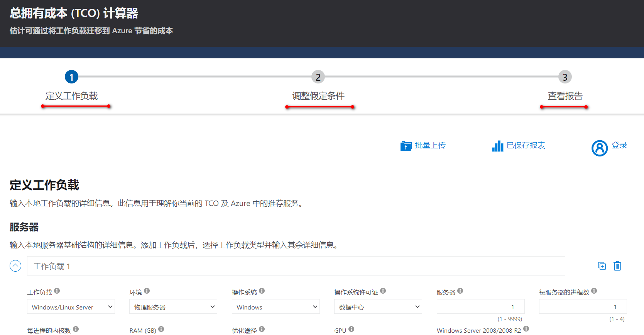Click the saved reports bar chart icon
Viewport: 644px width, 335px height.
498,146
